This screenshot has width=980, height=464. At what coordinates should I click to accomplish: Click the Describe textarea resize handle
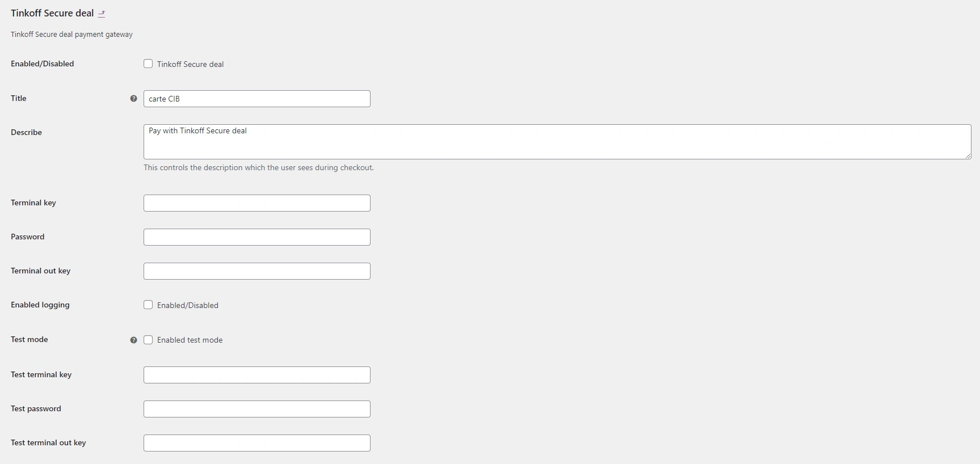(968, 155)
